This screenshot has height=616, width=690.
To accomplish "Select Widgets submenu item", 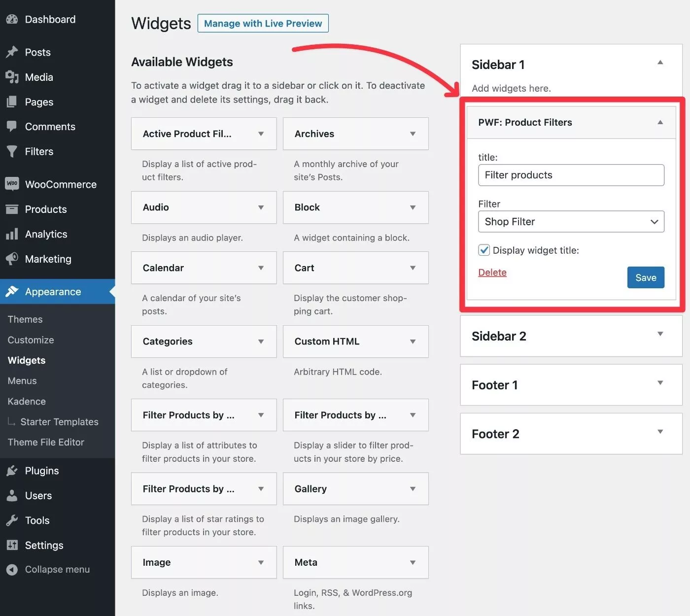I will click(27, 360).
